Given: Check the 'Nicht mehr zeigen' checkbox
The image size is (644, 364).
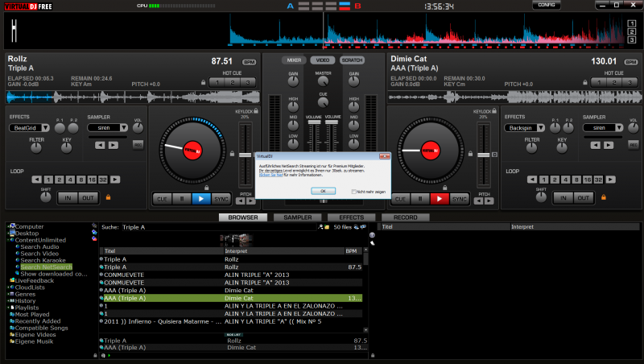Looking at the screenshot, I should point(353,192).
